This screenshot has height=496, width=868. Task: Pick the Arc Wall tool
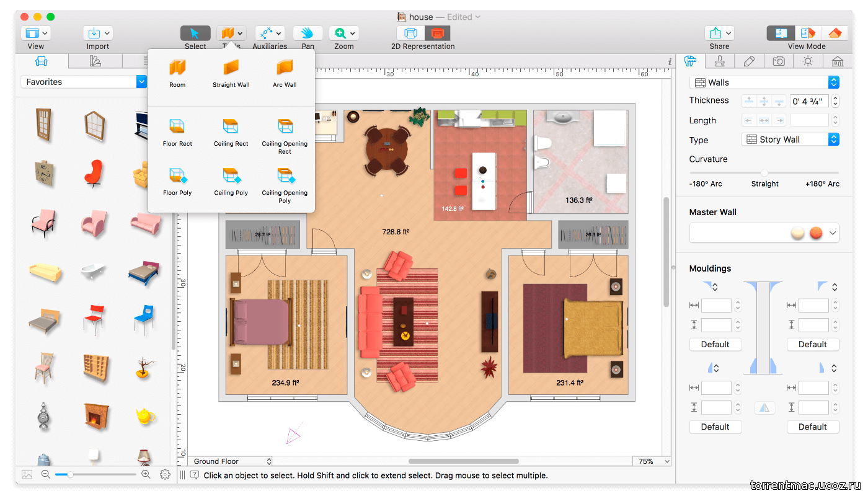coord(285,73)
